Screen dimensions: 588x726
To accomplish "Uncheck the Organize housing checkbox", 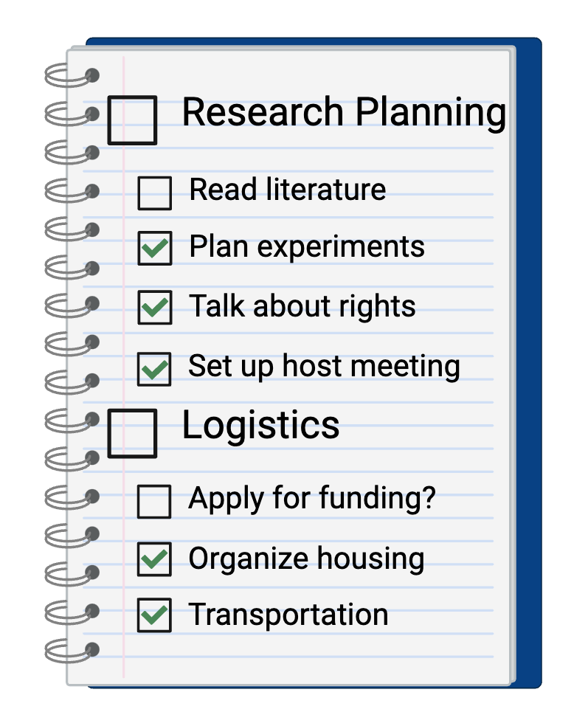I will [x=154, y=559].
